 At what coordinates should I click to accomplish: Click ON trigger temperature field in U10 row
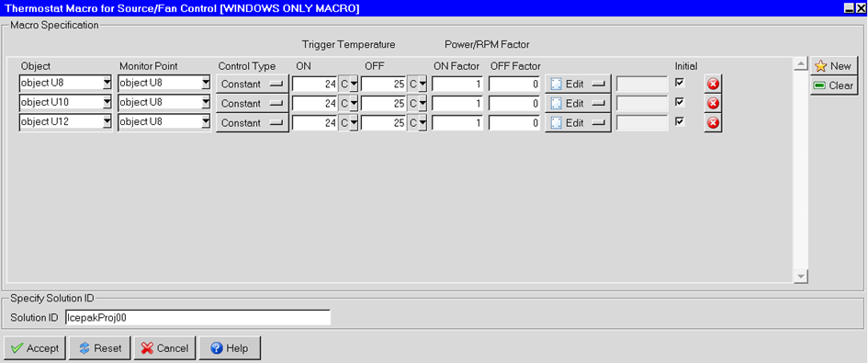point(315,104)
